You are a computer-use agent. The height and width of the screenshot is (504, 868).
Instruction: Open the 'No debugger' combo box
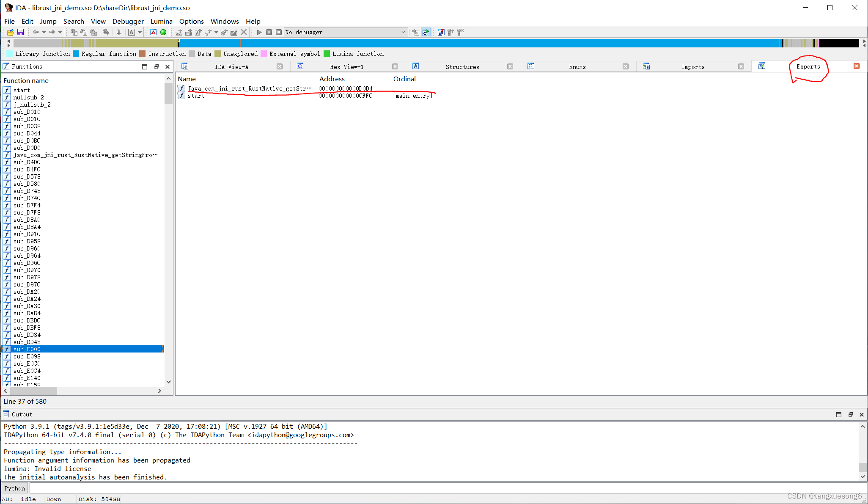(346, 32)
